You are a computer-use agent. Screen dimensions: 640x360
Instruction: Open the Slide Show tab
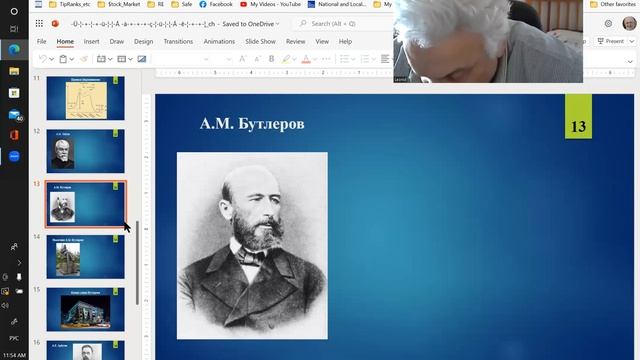pos(260,41)
